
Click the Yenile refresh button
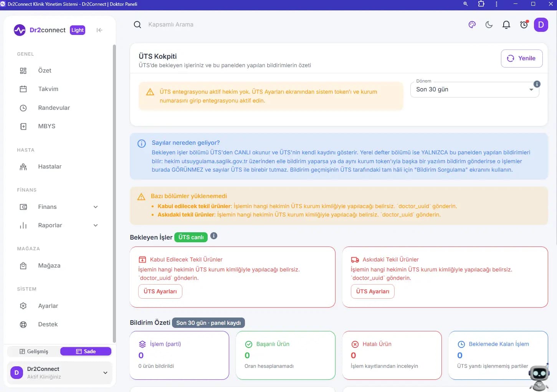click(522, 58)
